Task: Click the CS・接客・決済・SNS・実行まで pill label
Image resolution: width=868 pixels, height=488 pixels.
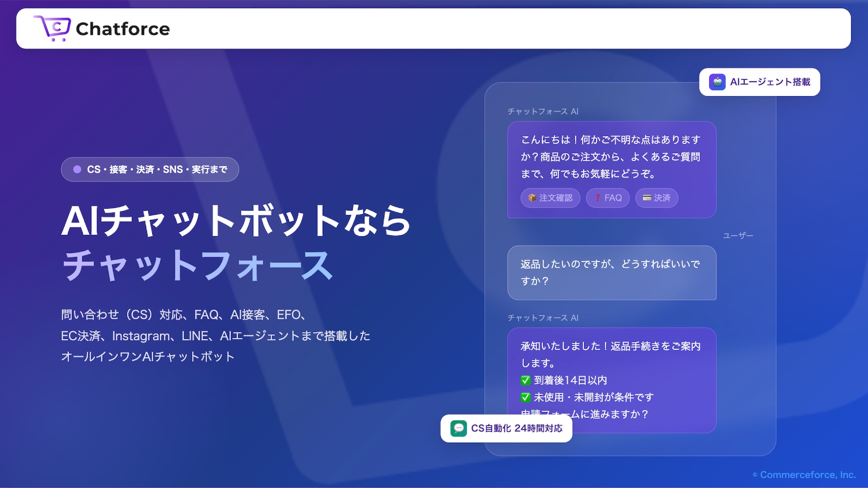Action: click(x=157, y=169)
